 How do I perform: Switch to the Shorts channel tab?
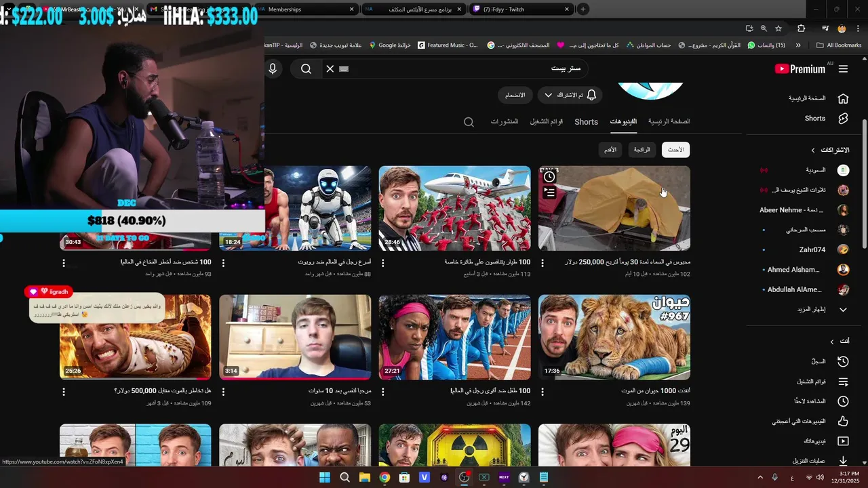point(586,122)
